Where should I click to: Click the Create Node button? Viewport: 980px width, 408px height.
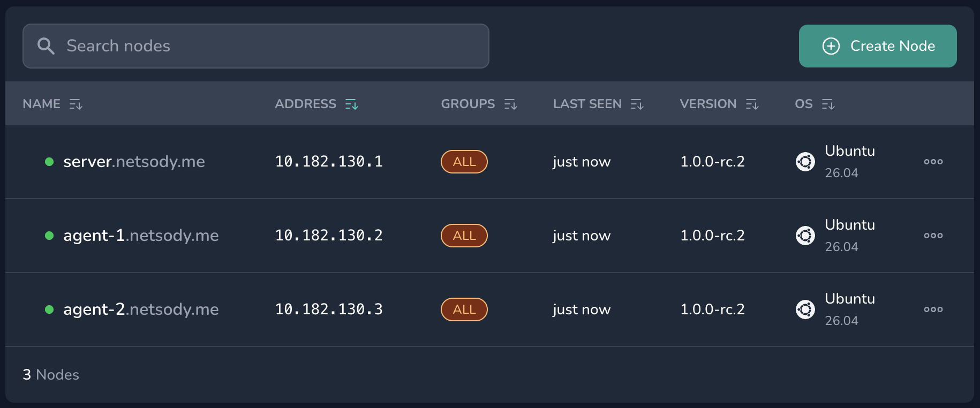(x=878, y=46)
